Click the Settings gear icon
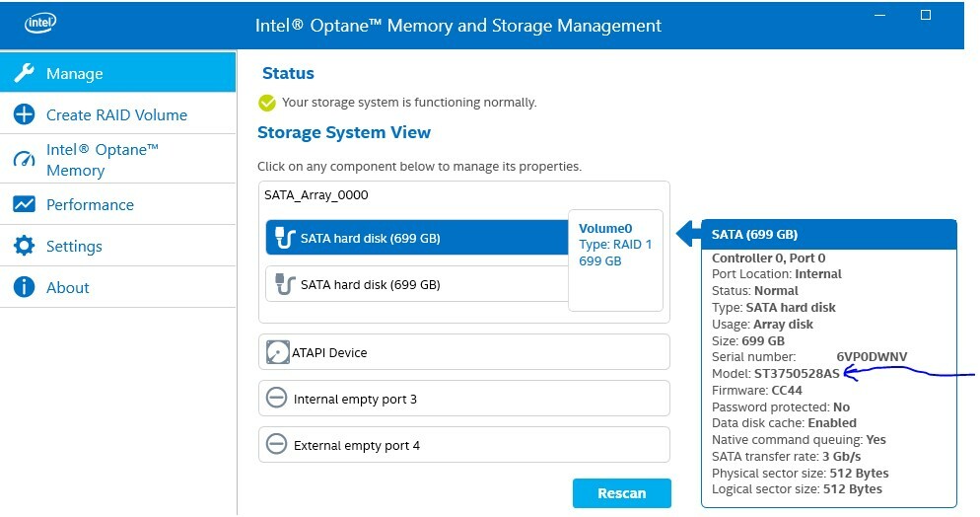The height and width of the screenshot is (517, 980). pos(25,246)
